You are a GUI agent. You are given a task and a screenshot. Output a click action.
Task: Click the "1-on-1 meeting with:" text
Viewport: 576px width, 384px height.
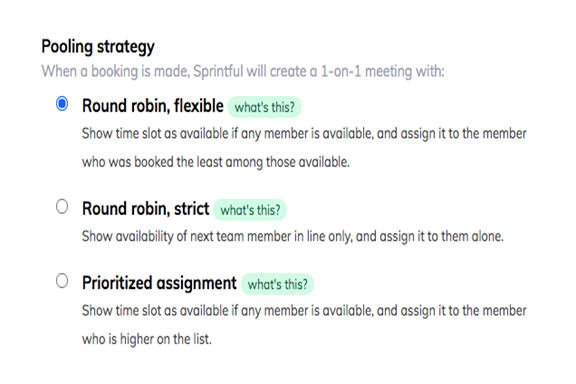click(x=383, y=71)
